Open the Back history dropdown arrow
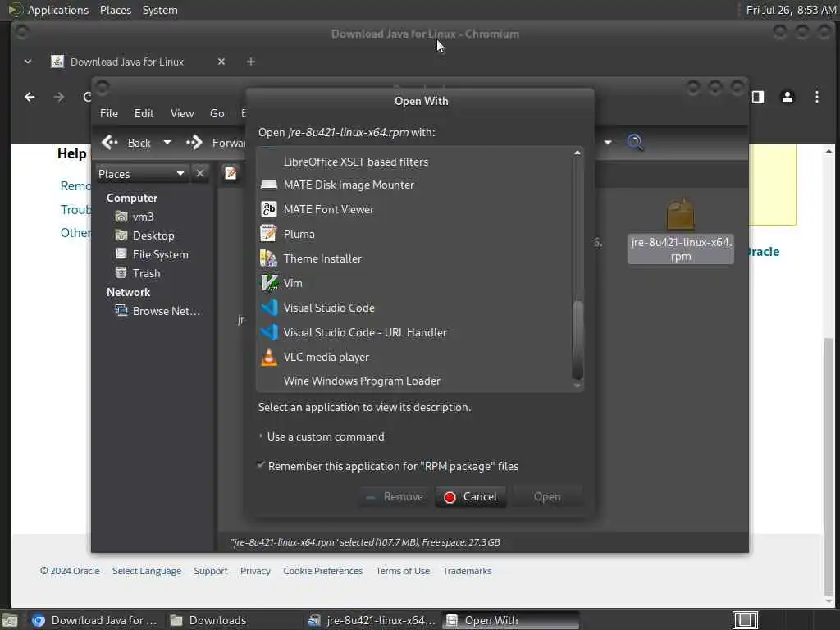Viewport: 840px width, 630px height. 167,143
